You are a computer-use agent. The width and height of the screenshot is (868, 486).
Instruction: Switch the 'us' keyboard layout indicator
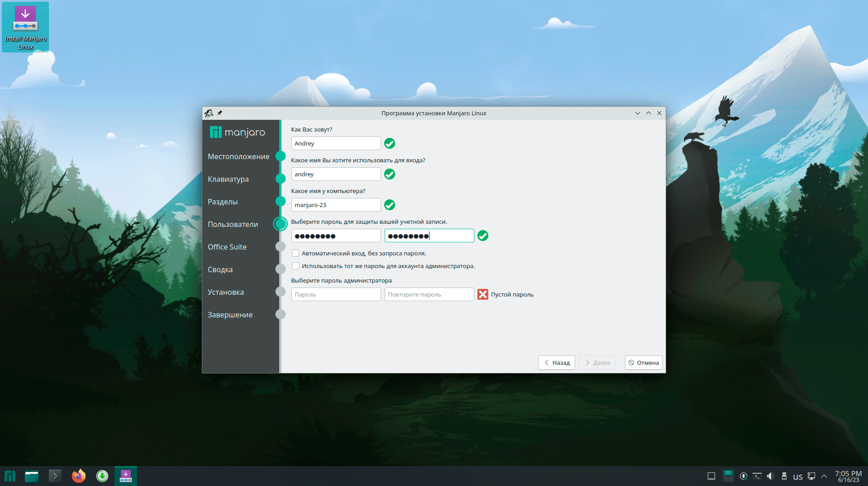tap(798, 477)
